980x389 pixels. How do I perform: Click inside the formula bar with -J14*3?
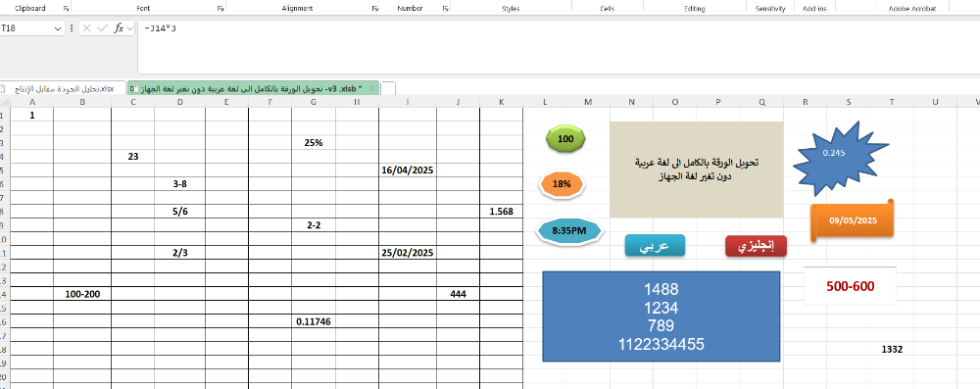click(x=559, y=47)
